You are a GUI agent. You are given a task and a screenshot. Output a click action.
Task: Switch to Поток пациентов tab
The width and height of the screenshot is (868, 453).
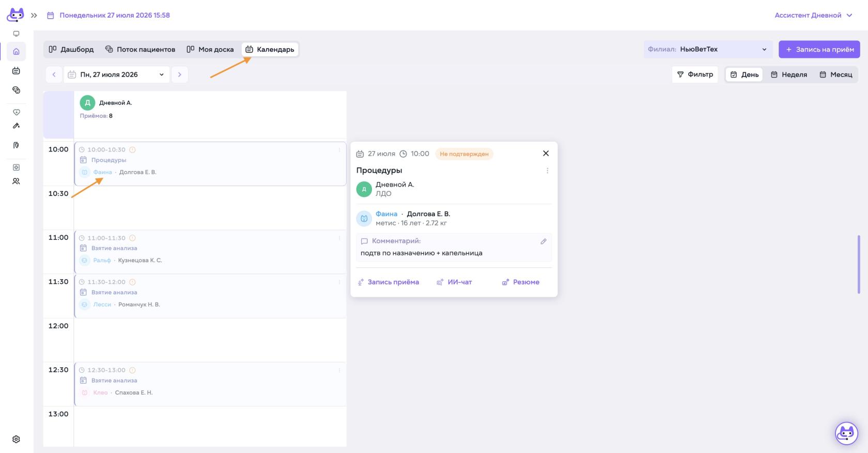140,49
